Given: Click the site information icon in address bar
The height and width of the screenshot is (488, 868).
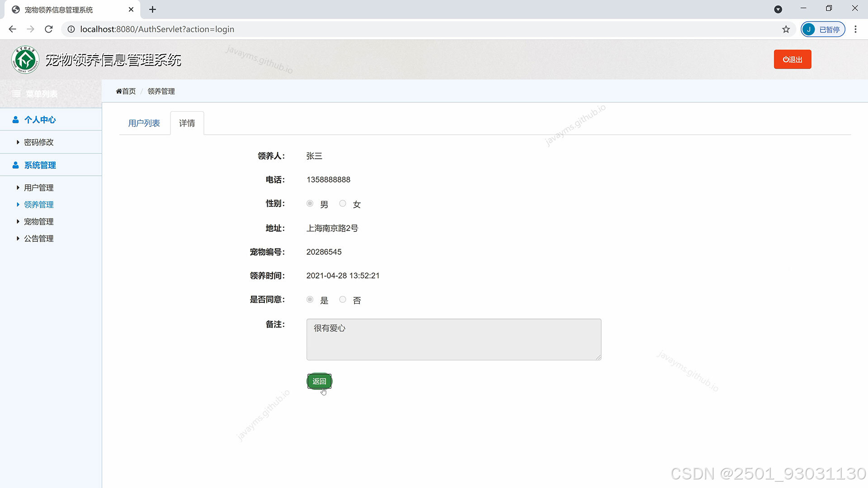Looking at the screenshot, I should click(71, 29).
